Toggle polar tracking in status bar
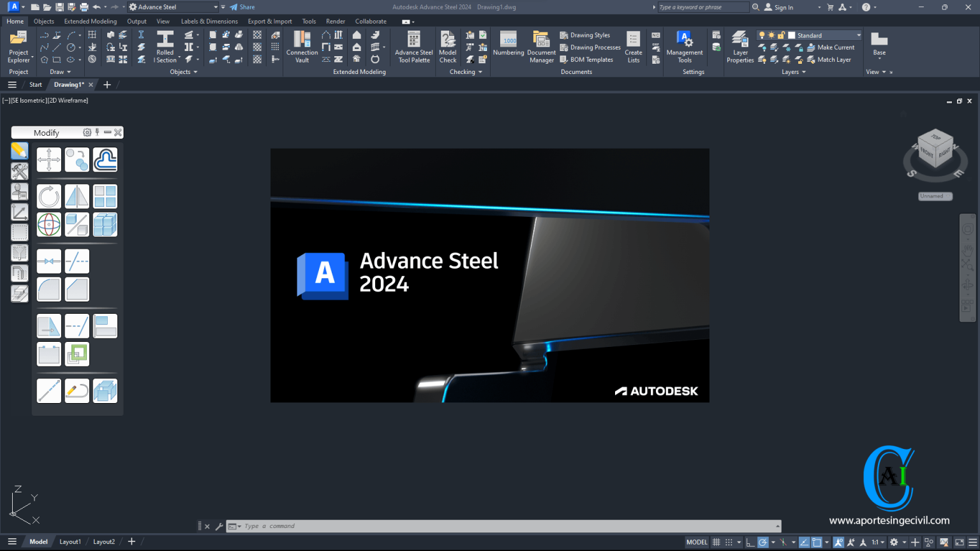 (762, 542)
